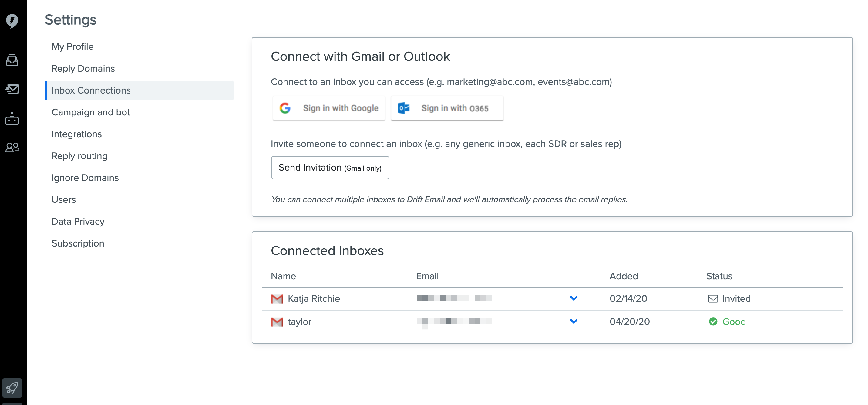Click the Drift logo icon
The height and width of the screenshot is (405, 868).
point(12,21)
